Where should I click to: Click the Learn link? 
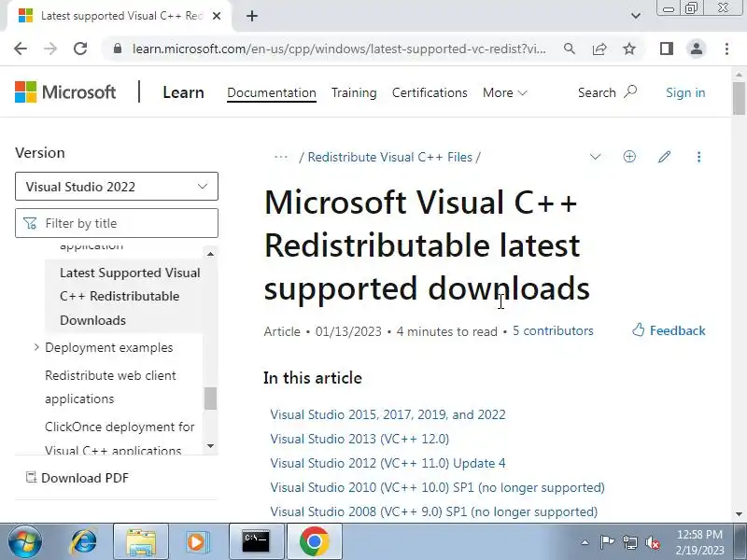[x=183, y=92]
